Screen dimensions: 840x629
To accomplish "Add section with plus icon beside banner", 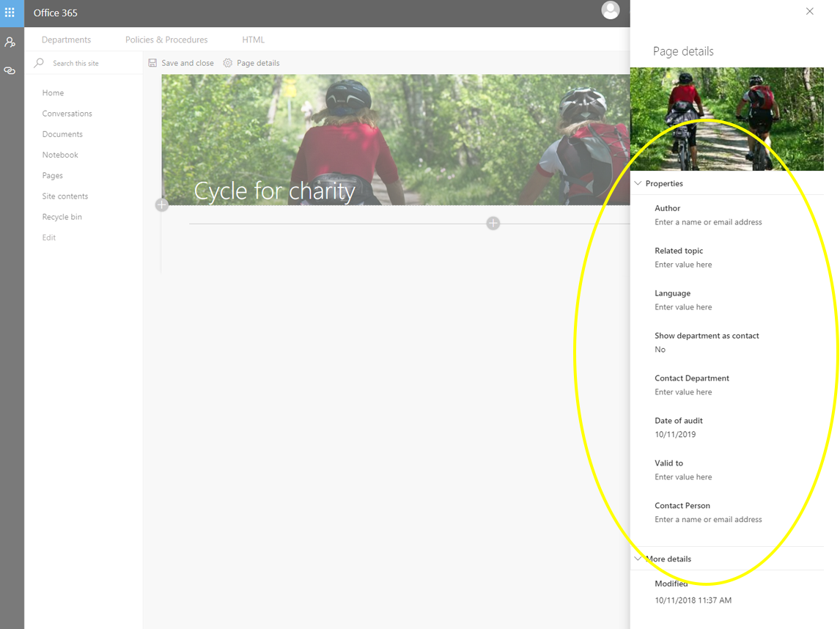I will tap(162, 205).
